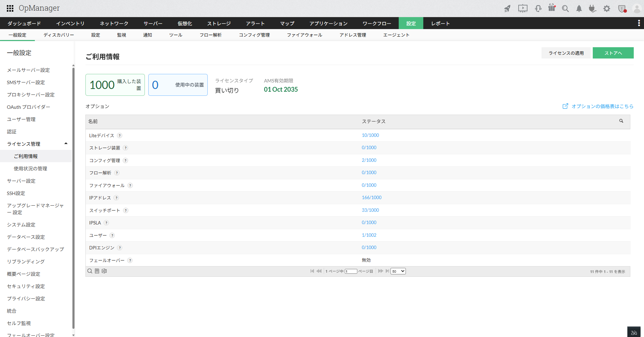Click the ライセンスの適用 button
Image resolution: width=644 pixels, height=337 pixels.
click(x=566, y=53)
